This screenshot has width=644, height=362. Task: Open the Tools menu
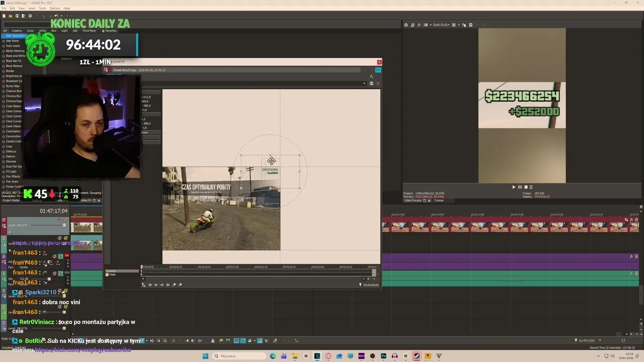pos(42,8)
